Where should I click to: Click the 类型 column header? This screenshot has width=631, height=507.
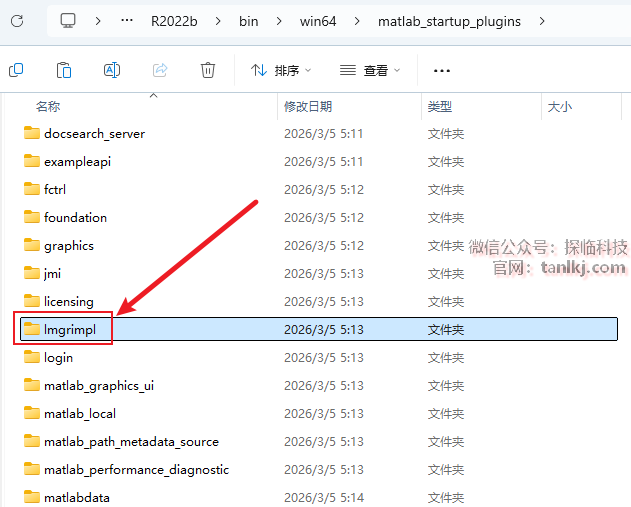(440, 106)
